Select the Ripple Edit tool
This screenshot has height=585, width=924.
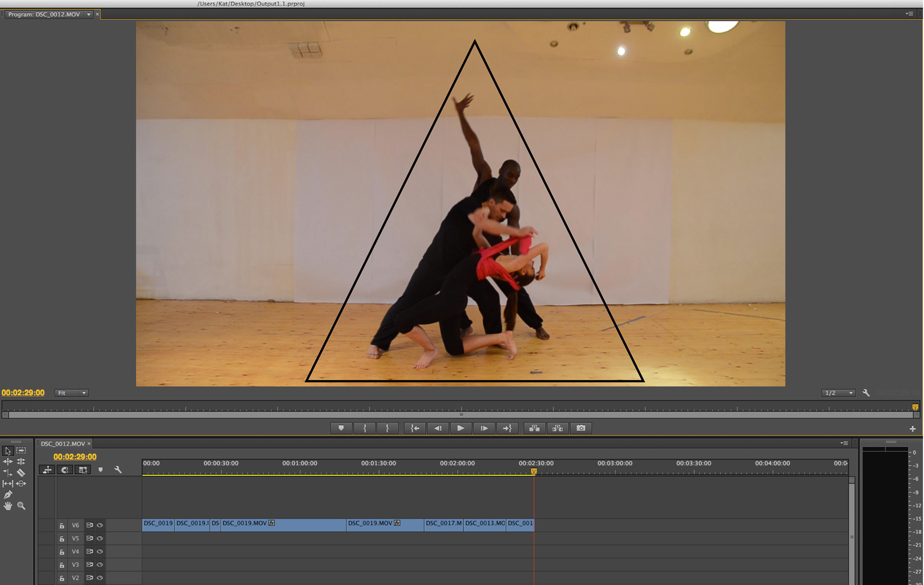[8, 461]
